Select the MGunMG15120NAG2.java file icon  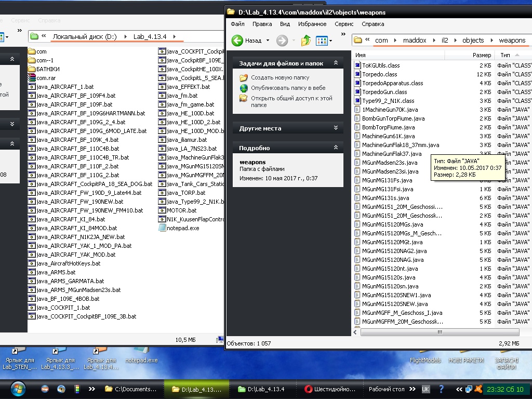(357, 251)
